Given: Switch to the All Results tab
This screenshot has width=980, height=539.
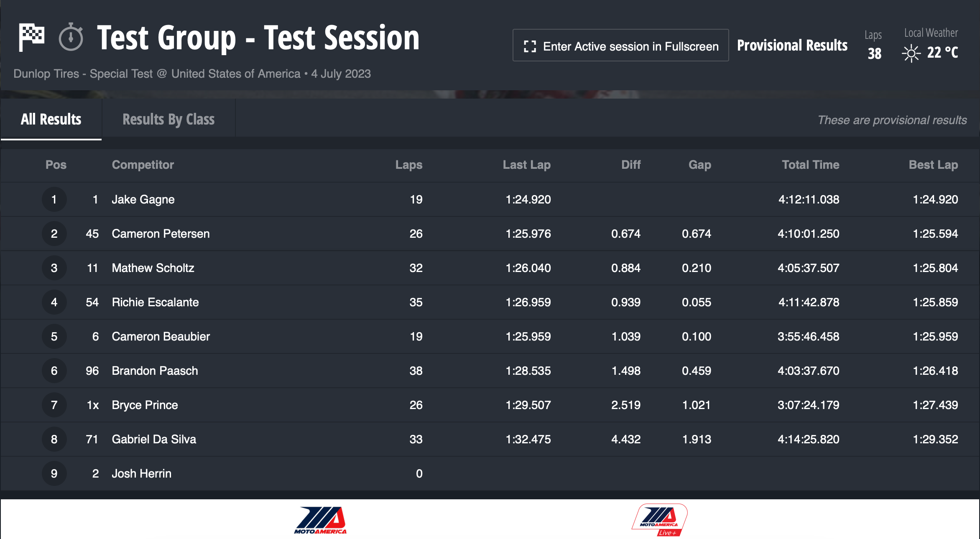Looking at the screenshot, I should coord(51,119).
